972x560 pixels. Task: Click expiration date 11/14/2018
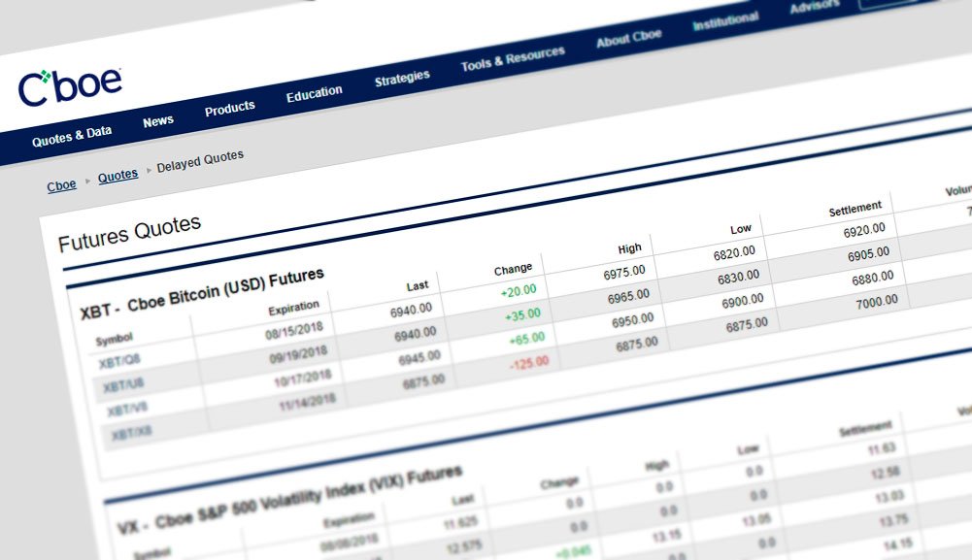(307, 402)
